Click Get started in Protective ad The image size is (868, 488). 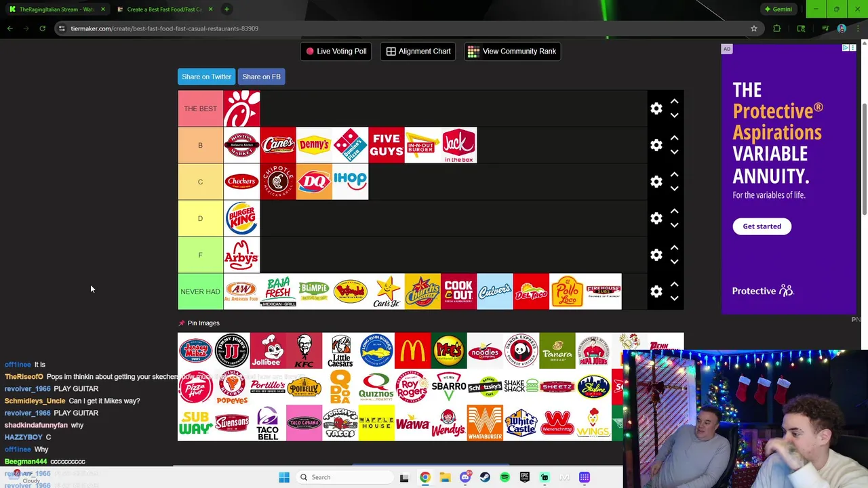point(762,226)
